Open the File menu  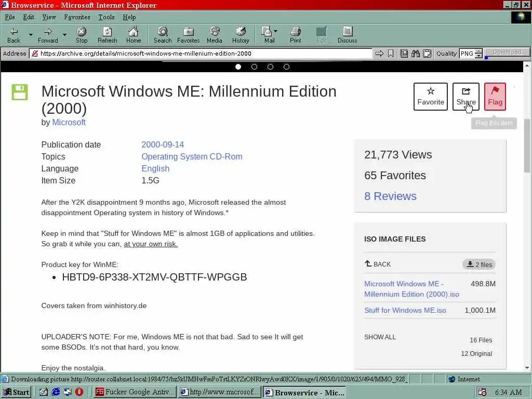(x=10, y=17)
